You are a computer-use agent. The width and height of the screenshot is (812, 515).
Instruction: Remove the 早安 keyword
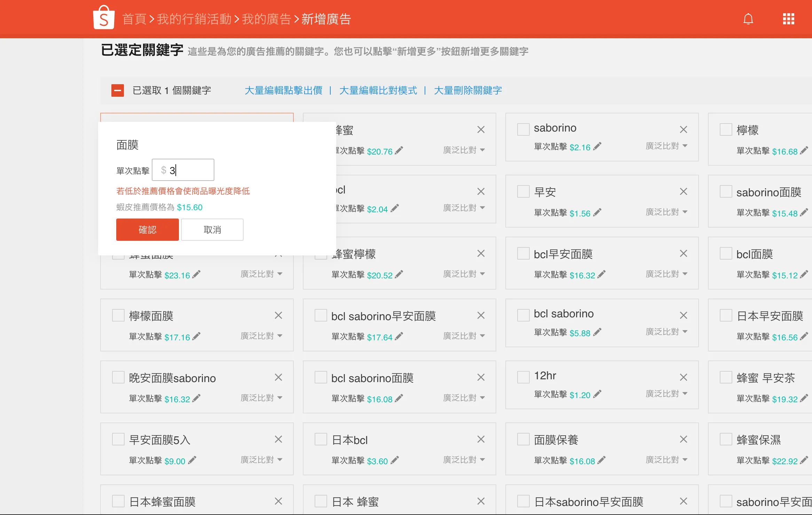click(x=683, y=192)
